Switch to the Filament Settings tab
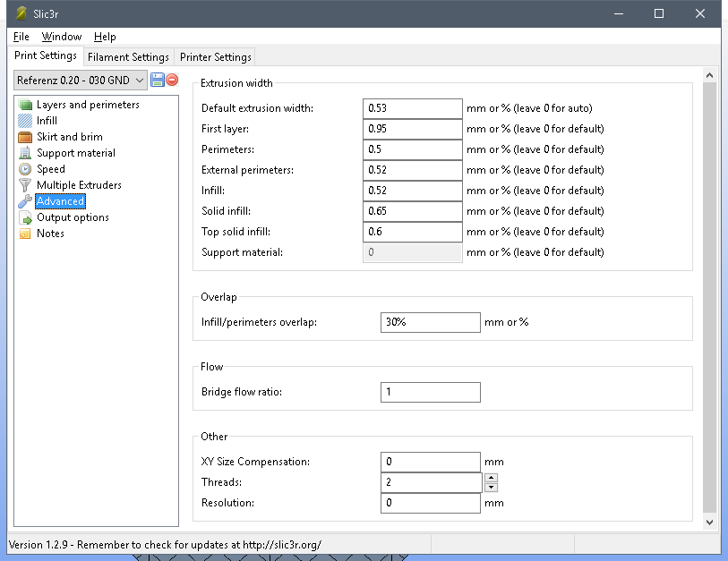Viewport: 728px width, 561px height. tap(128, 57)
